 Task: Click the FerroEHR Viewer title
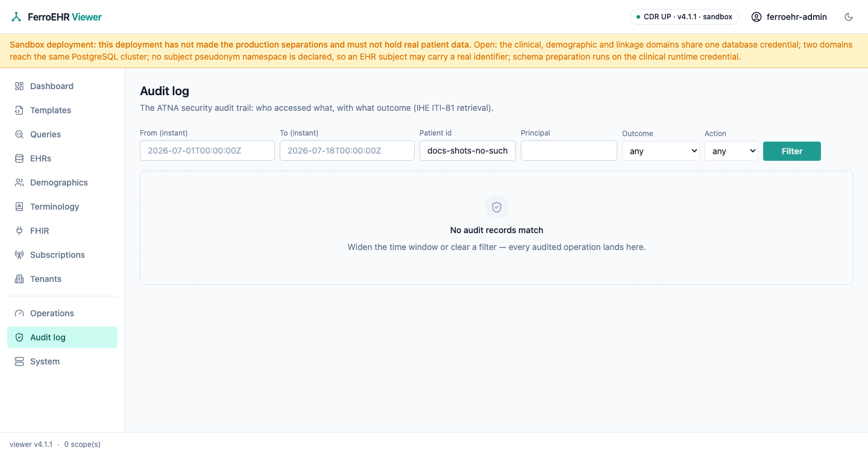coord(65,17)
